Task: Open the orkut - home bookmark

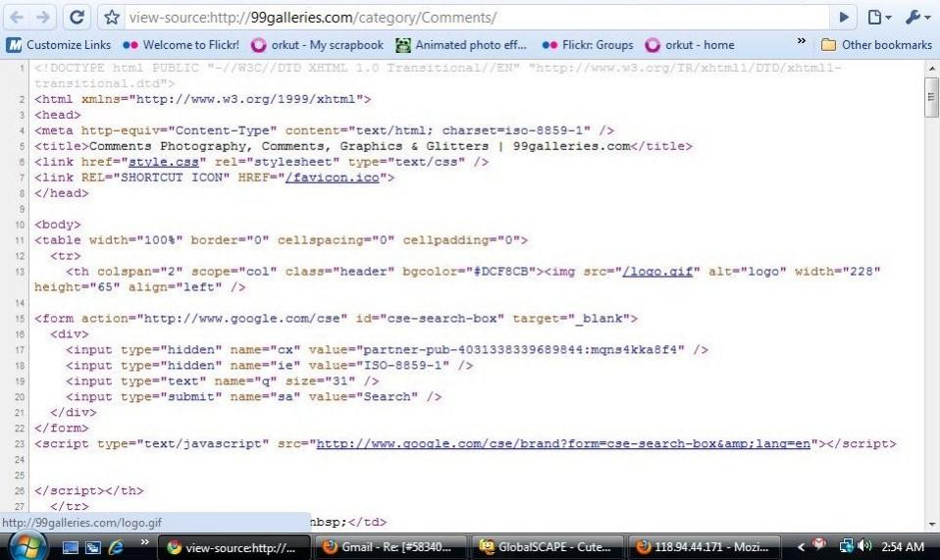Action: (x=690, y=45)
